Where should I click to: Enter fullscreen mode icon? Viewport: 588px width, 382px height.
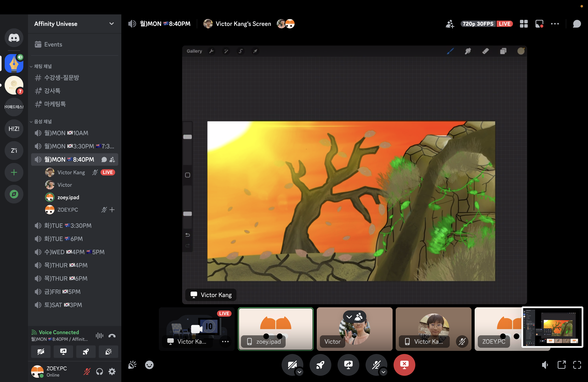click(x=577, y=365)
